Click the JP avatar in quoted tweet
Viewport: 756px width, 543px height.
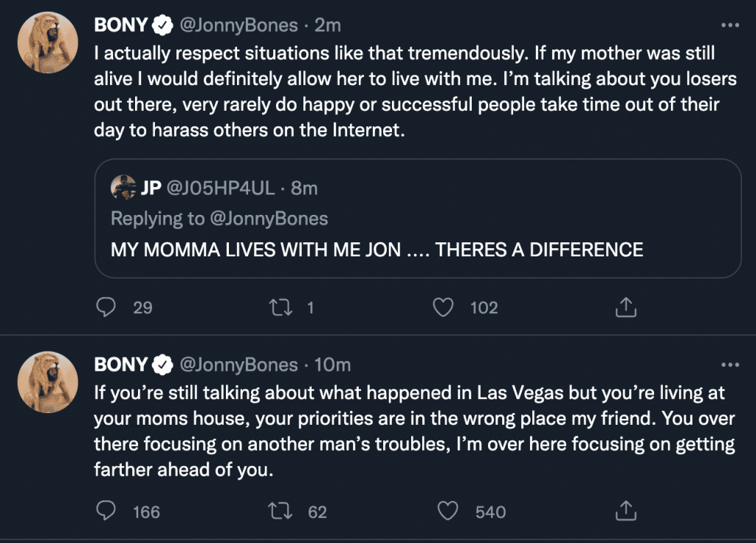coord(122,188)
